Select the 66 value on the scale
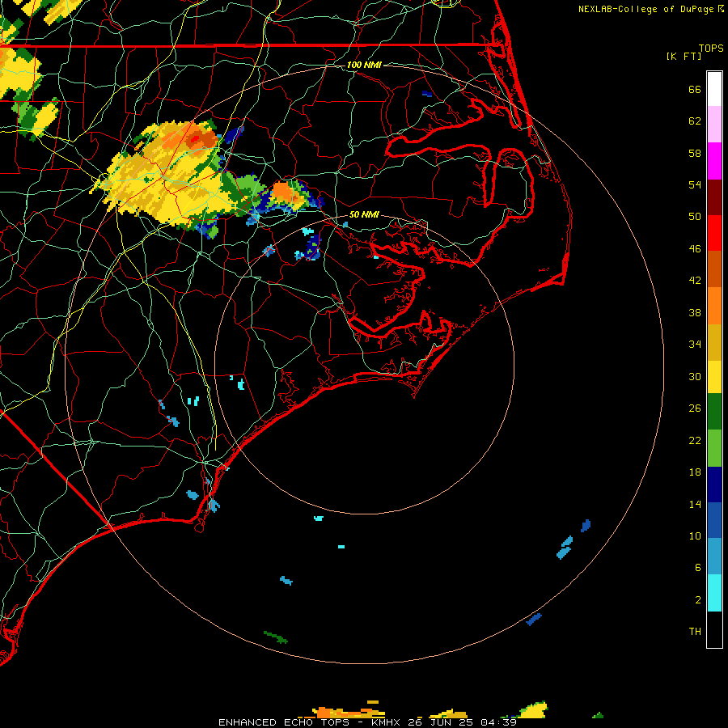728x728 pixels. [695, 90]
